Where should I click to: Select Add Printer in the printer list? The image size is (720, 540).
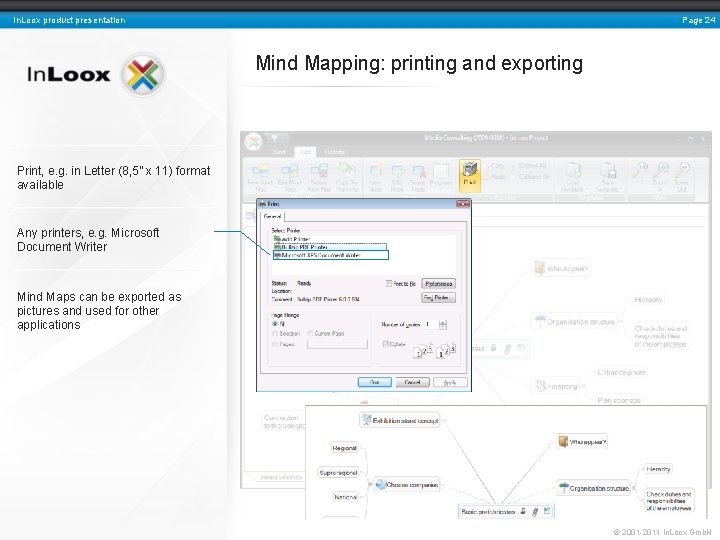point(292,239)
